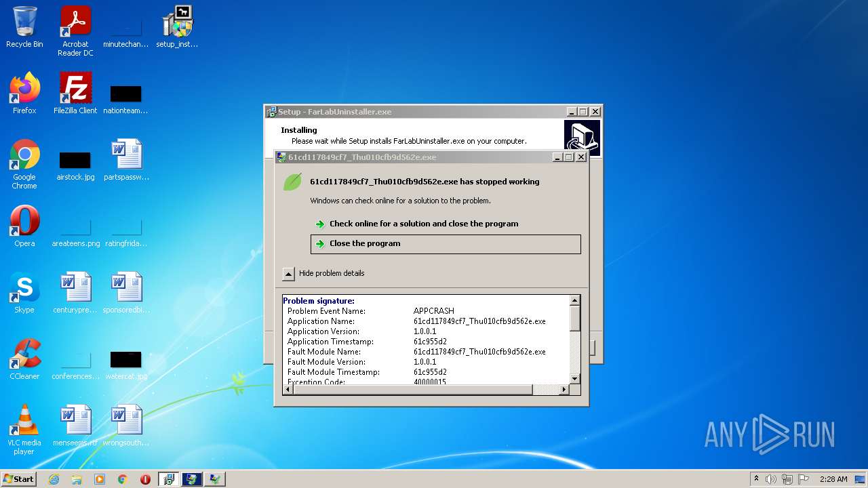Open Opera from the taskbar
This screenshot has height=488, width=868.
[145, 479]
